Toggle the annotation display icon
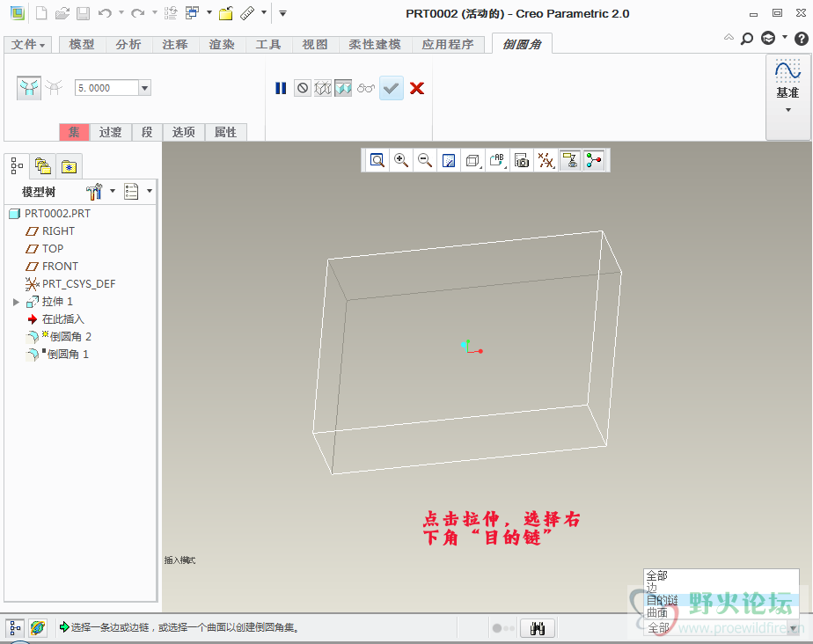 click(570, 160)
